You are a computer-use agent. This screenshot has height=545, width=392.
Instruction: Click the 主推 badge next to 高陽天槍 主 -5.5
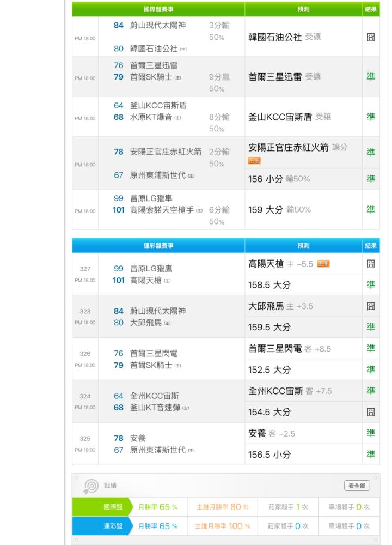(x=323, y=264)
